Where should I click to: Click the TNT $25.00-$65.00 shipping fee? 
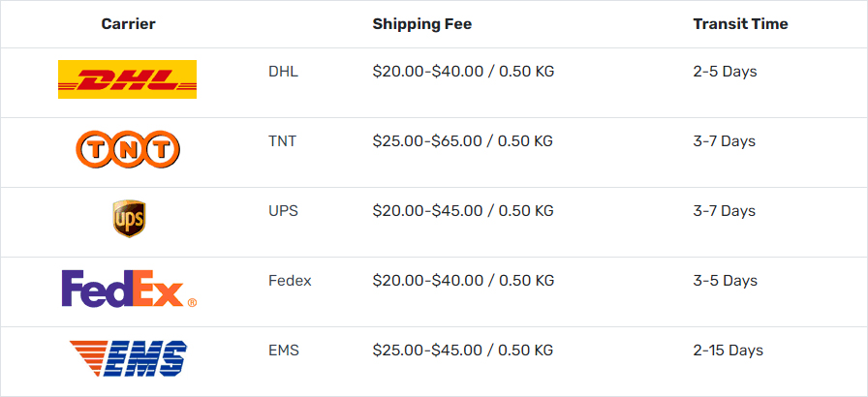pos(463,141)
